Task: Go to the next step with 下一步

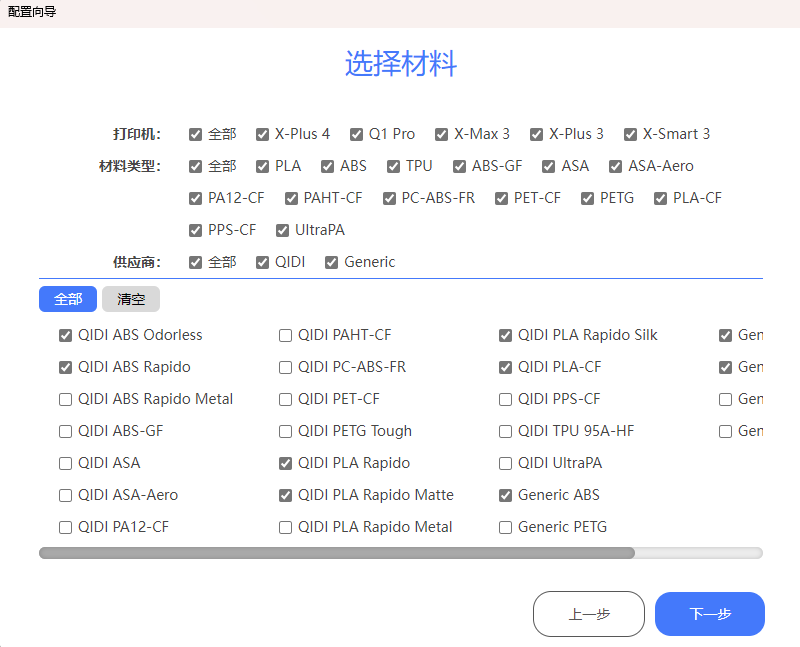Action: click(x=709, y=614)
